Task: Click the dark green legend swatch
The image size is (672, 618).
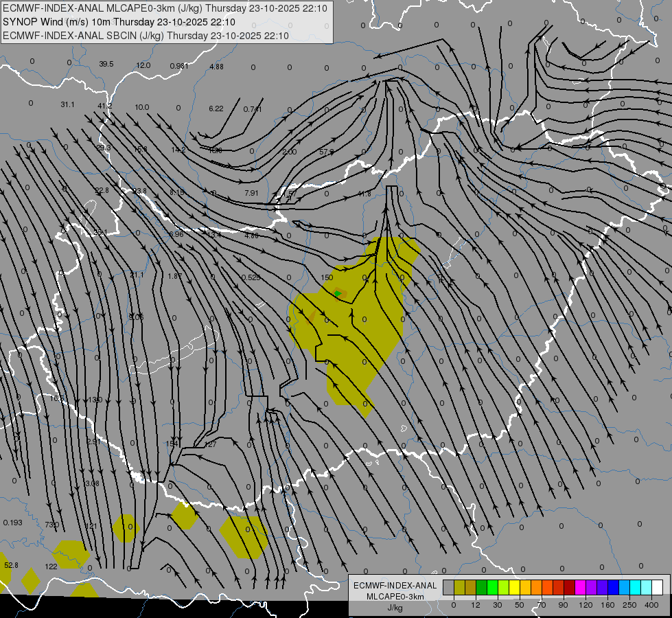Action: click(481, 588)
